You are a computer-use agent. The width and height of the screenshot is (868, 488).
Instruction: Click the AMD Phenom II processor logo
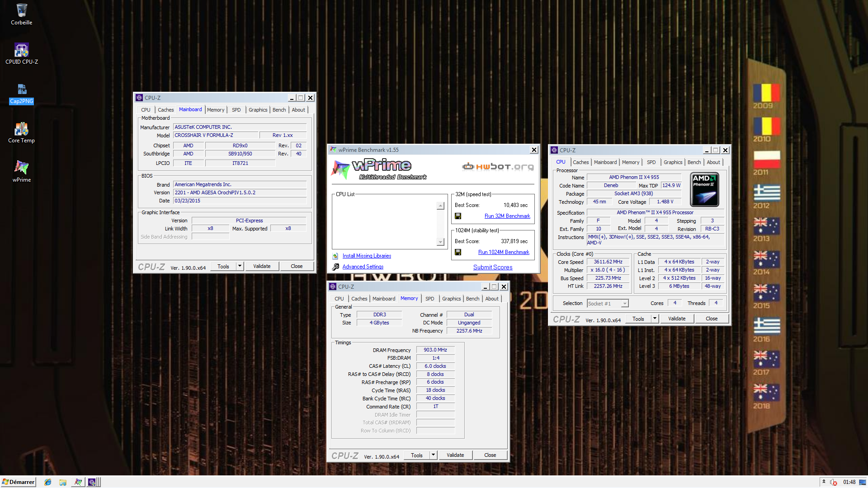pyautogui.click(x=704, y=190)
